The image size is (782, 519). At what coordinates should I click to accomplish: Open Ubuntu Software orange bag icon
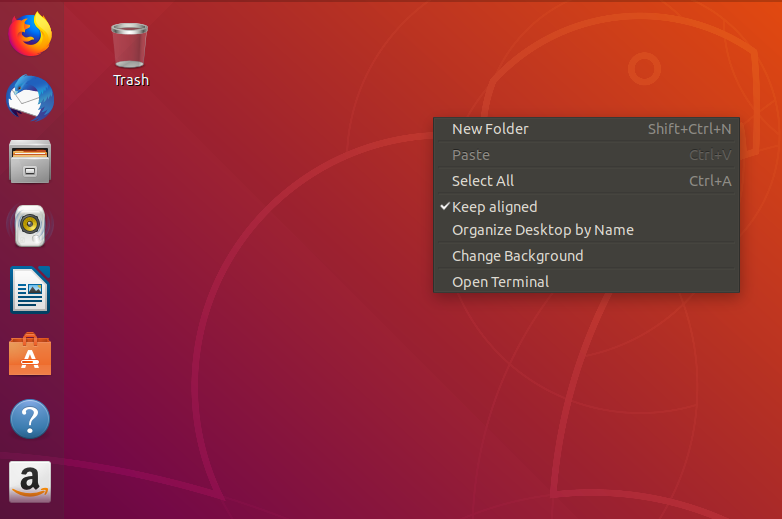(x=30, y=354)
